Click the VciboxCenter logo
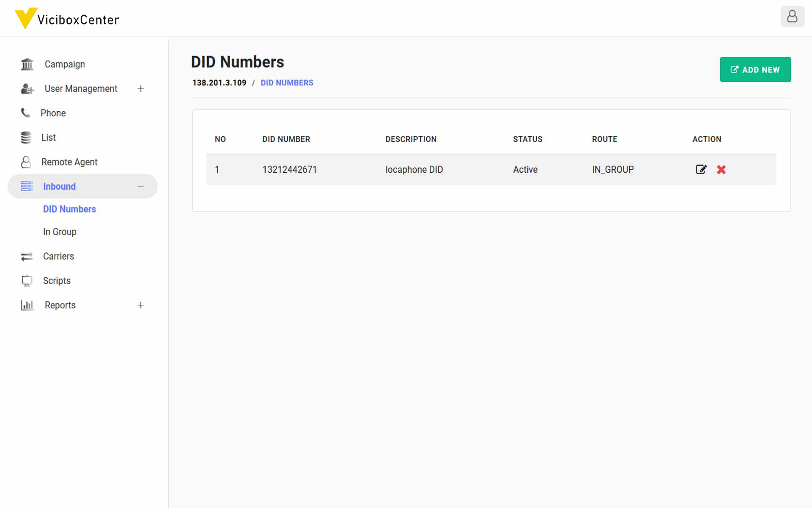Screen dimensions: 812x508 click(x=68, y=19)
